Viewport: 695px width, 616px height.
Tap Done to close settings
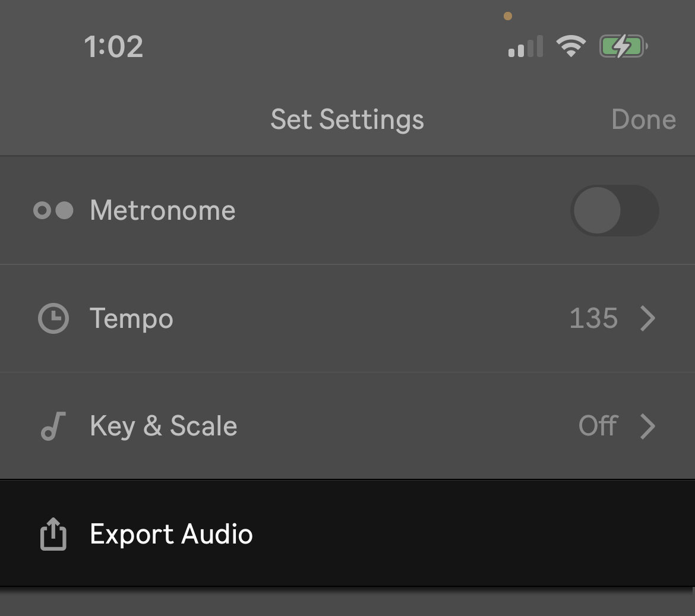pyautogui.click(x=643, y=119)
